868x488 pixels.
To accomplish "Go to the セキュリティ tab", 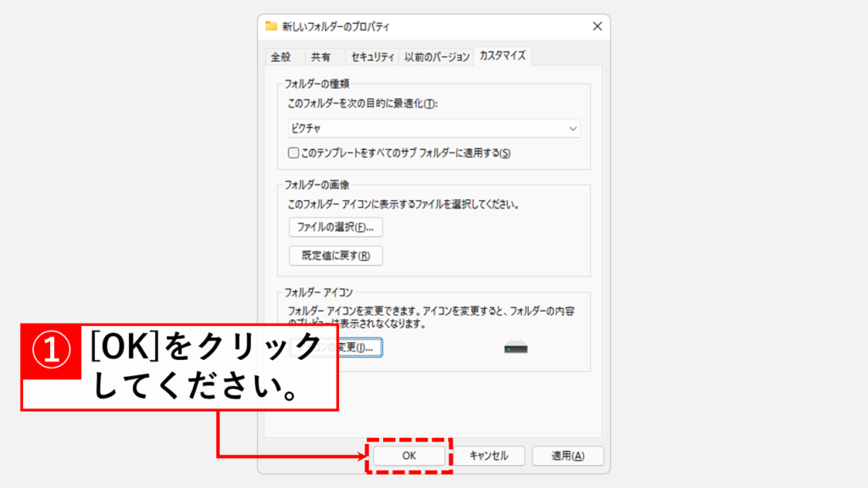I will (x=373, y=58).
